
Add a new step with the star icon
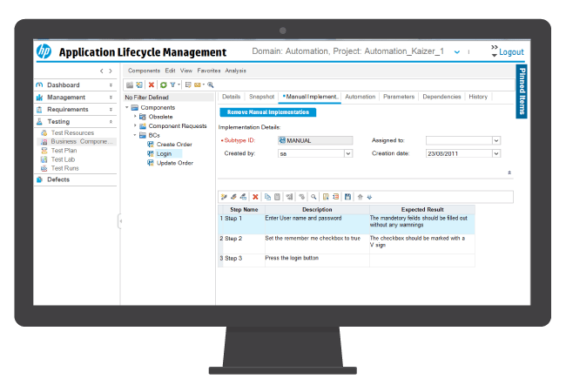click(x=224, y=197)
